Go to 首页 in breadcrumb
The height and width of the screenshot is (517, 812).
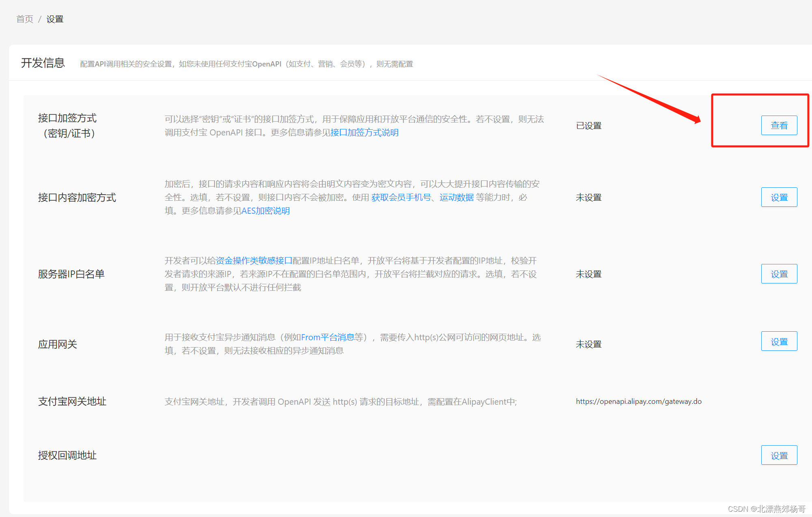[x=25, y=19]
